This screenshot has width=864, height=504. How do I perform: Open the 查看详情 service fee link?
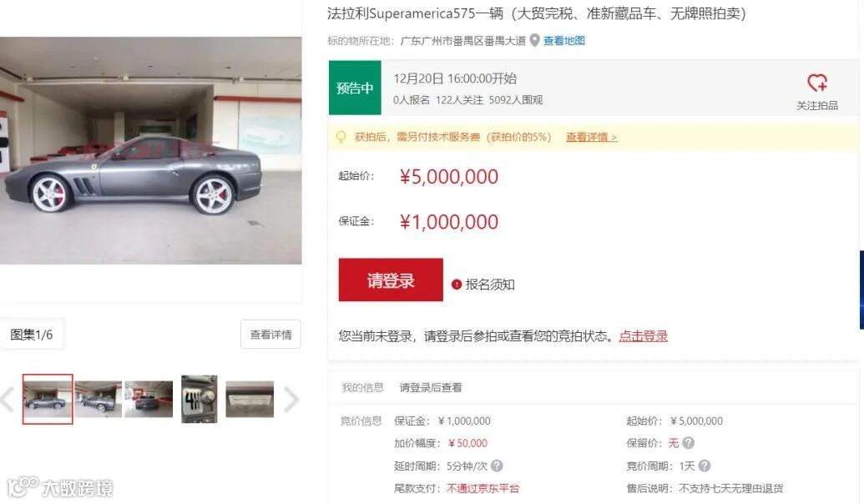pos(591,137)
